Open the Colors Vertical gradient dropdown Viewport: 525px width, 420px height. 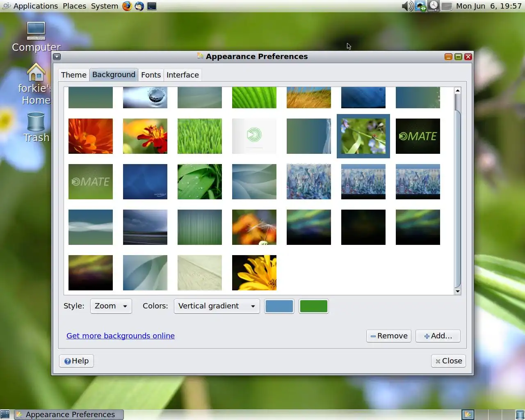(x=217, y=306)
